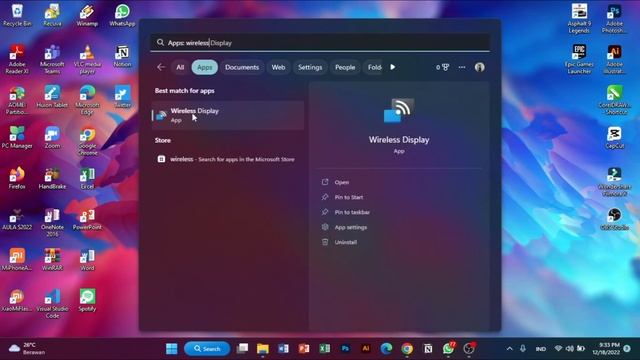Open search options three-dot menu
The width and height of the screenshot is (640, 360).
[462, 67]
